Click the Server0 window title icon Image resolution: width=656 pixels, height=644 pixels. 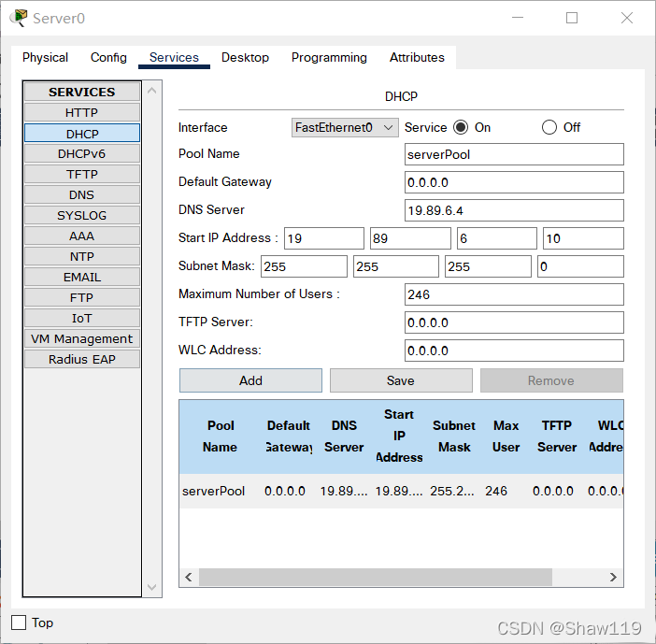pos(18,18)
